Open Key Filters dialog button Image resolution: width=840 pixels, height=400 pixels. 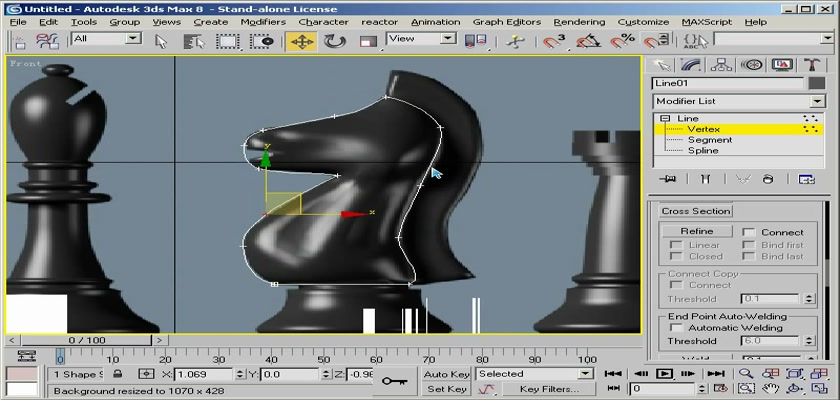[x=549, y=389]
